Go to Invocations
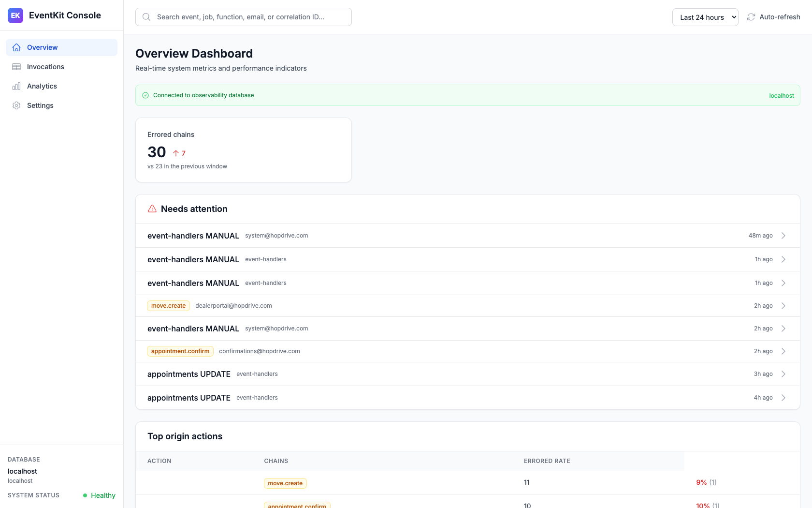The image size is (812, 508). pyautogui.click(x=61, y=67)
